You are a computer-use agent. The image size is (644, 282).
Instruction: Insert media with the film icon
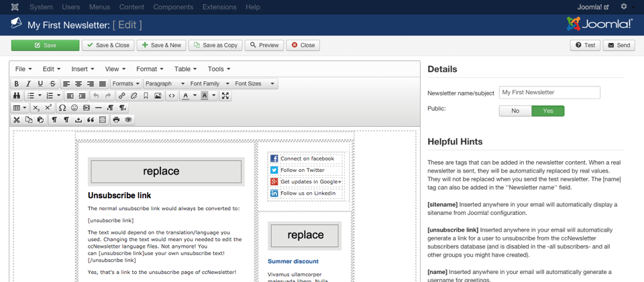pos(87,107)
